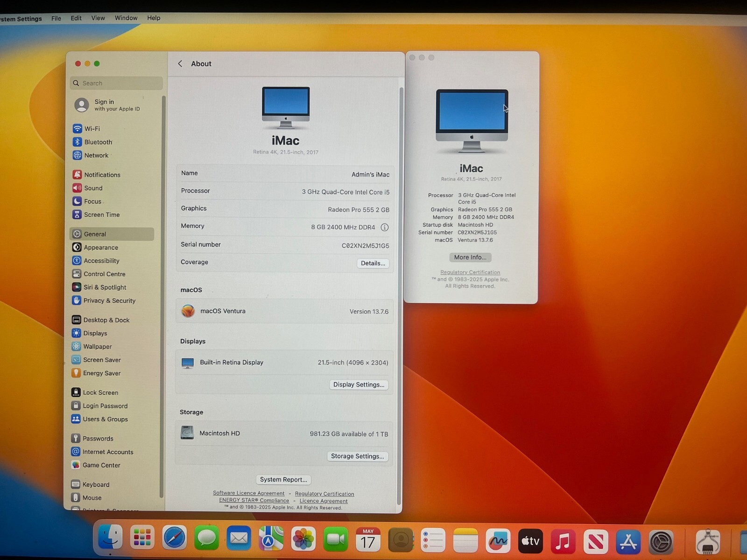Click the settings sidebar scrollbar

[162, 296]
